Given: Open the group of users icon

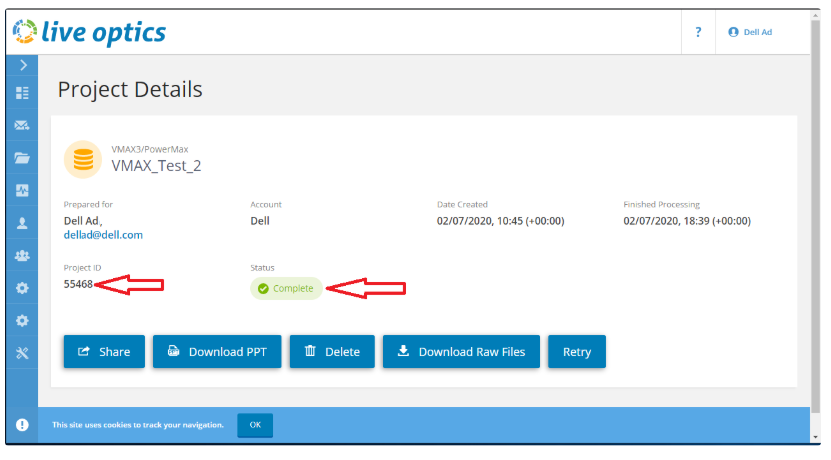Looking at the screenshot, I should (x=22, y=255).
